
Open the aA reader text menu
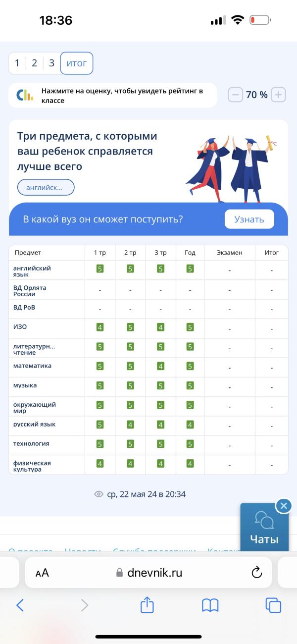tap(42, 573)
